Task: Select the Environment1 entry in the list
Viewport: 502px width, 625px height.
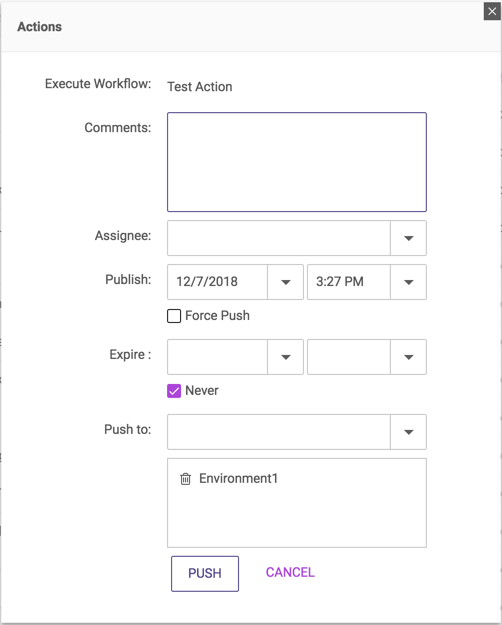Action: (x=238, y=478)
